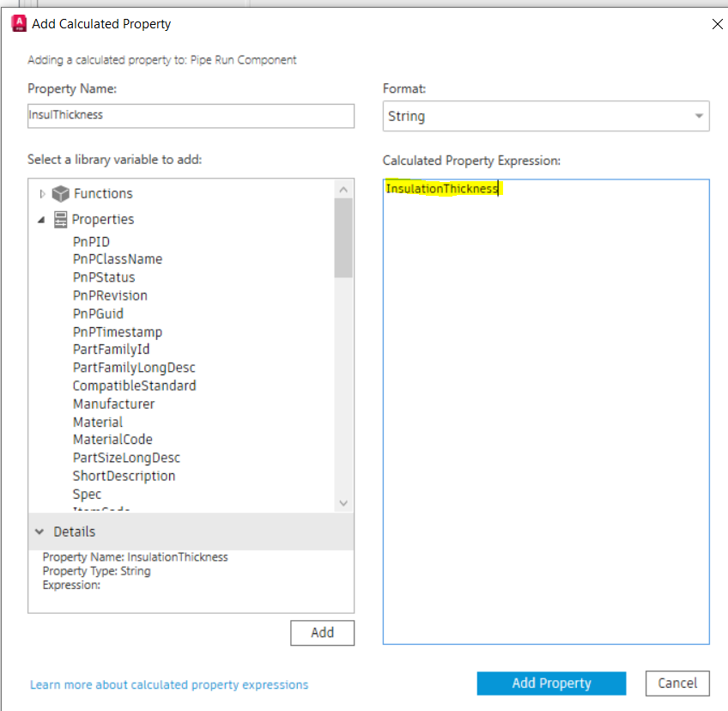Click in the Property Name field
Viewport: 728px width, 711px height.
(x=191, y=115)
